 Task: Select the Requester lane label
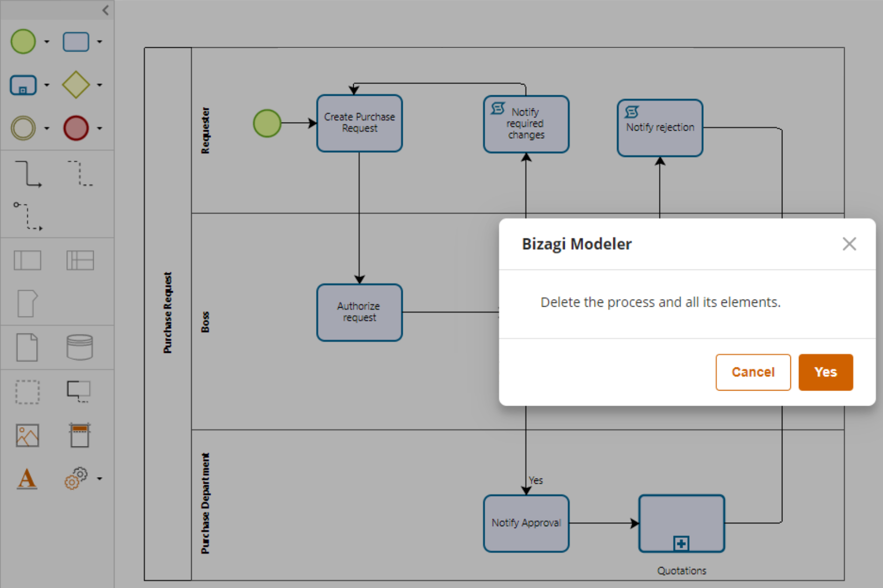205,131
